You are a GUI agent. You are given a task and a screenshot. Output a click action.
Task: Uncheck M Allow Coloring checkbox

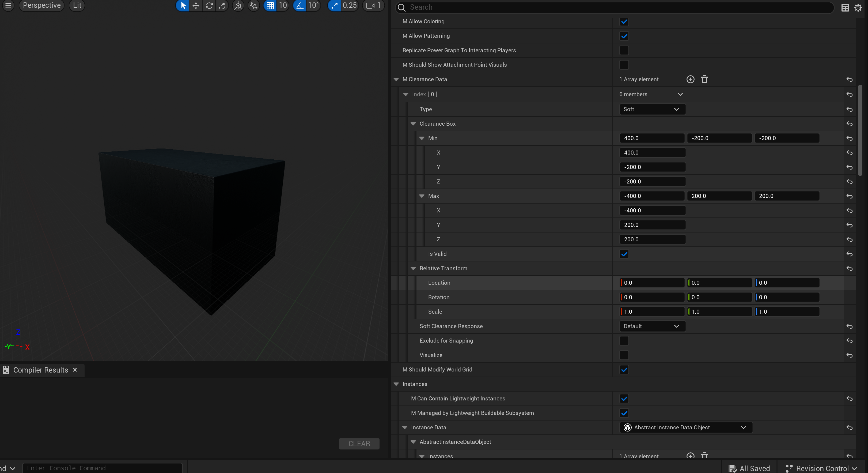point(624,22)
